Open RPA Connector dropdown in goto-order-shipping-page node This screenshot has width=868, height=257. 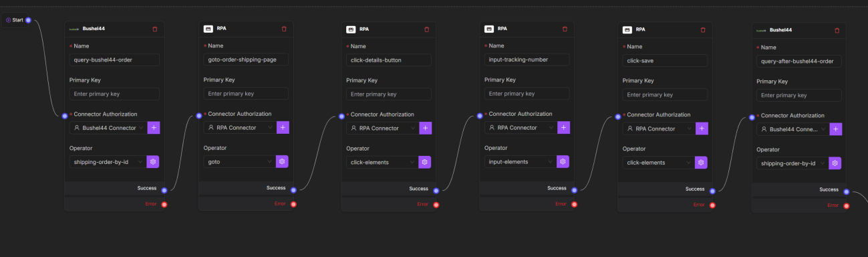coord(240,127)
